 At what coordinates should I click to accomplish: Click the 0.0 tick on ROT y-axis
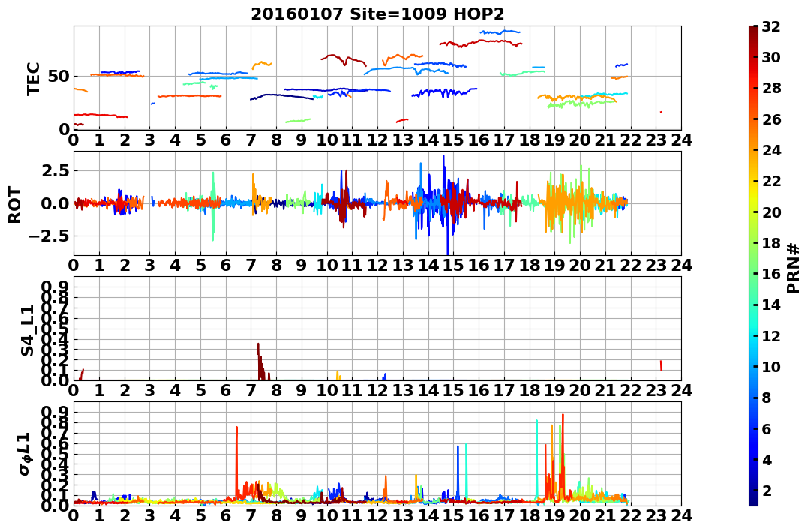point(55,203)
